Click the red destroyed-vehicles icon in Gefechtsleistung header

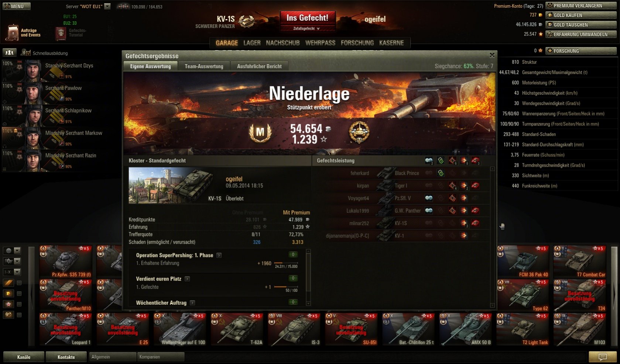[476, 160]
